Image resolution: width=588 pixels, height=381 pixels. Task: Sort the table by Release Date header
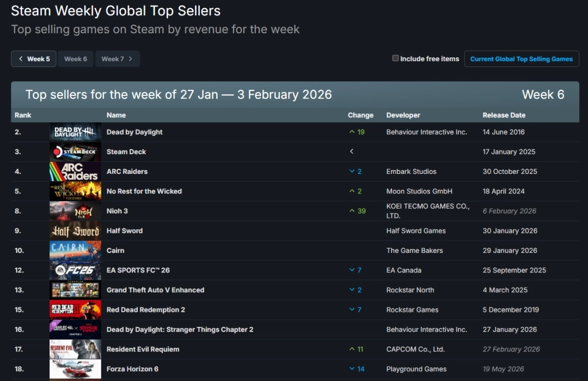[504, 115]
